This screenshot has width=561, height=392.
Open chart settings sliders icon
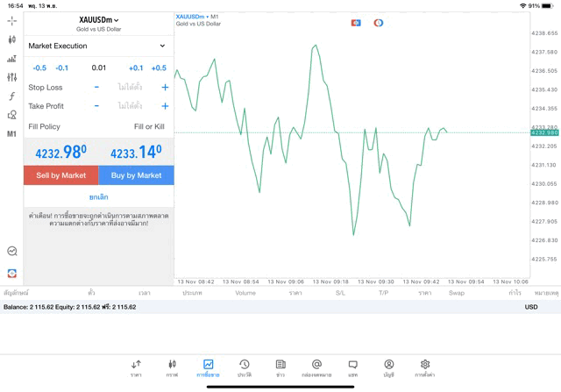point(11,77)
